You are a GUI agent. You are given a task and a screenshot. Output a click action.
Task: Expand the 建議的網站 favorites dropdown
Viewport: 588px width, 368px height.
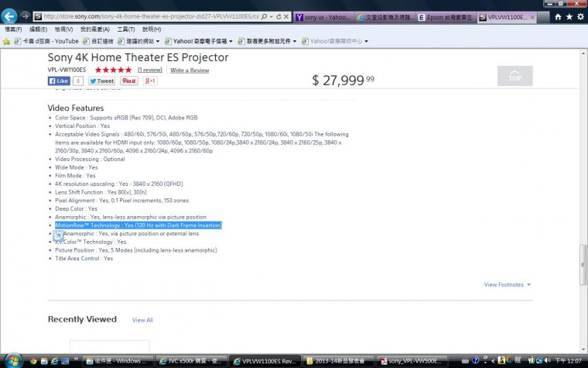158,41
